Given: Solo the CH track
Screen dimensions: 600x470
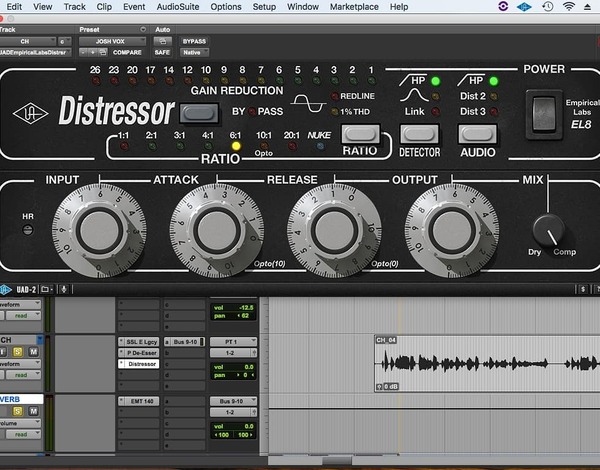Looking at the screenshot, I should point(18,352).
